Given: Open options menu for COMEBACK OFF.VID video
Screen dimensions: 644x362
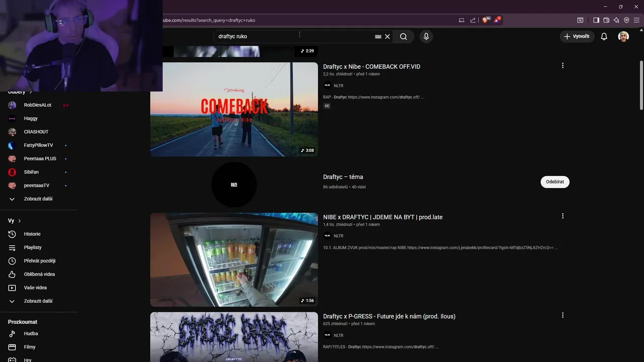Looking at the screenshot, I should click(562, 65).
